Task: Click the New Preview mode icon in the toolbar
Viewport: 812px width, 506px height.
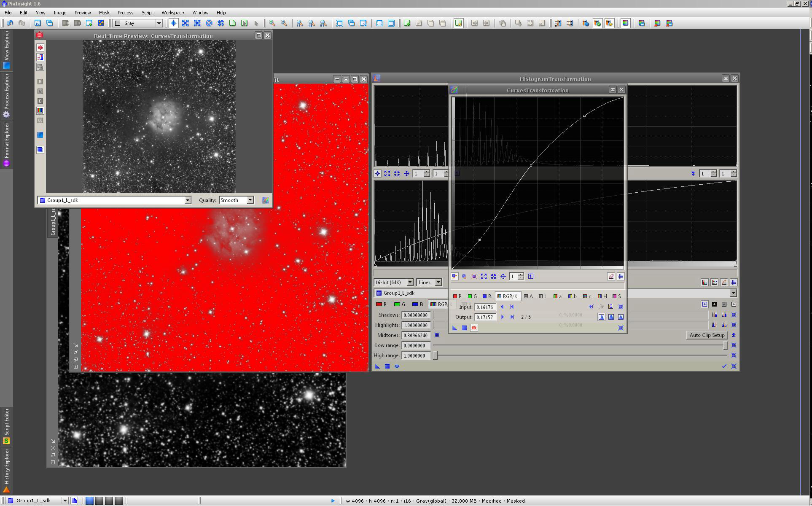Action: coord(233,23)
